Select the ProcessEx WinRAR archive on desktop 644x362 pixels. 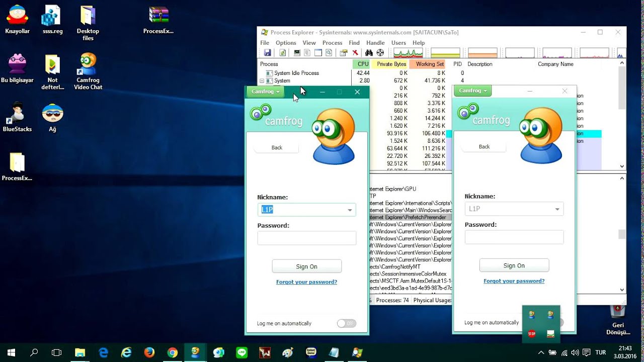coord(158,20)
